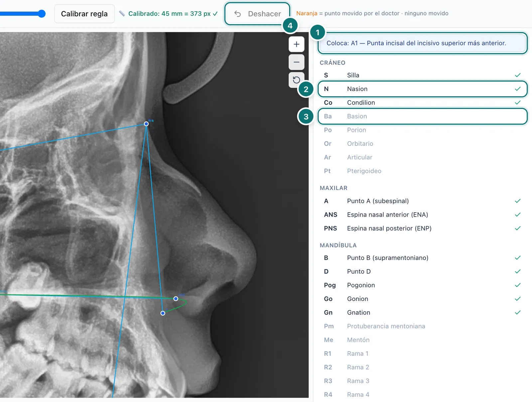The image size is (532, 402).
Task: Select the R4 Rama 4 row
Action: tap(422, 394)
